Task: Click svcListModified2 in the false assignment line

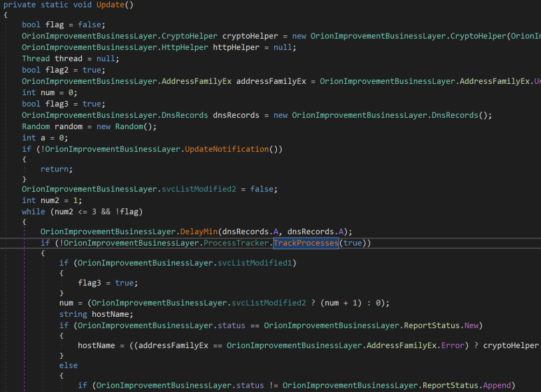Action: 203,189
